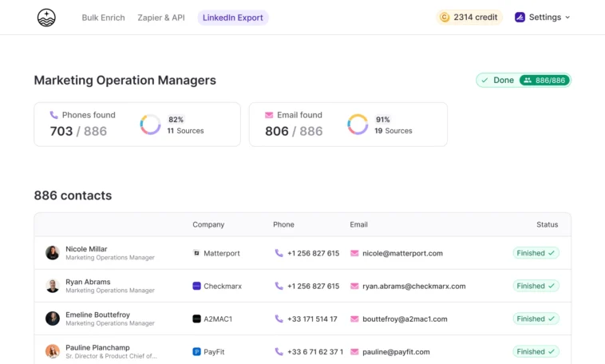The height and width of the screenshot is (364, 605).
Task: Click envelope icon next to ryan.abrams@checkmarx.com
Action: pyautogui.click(x=354, y=286)
